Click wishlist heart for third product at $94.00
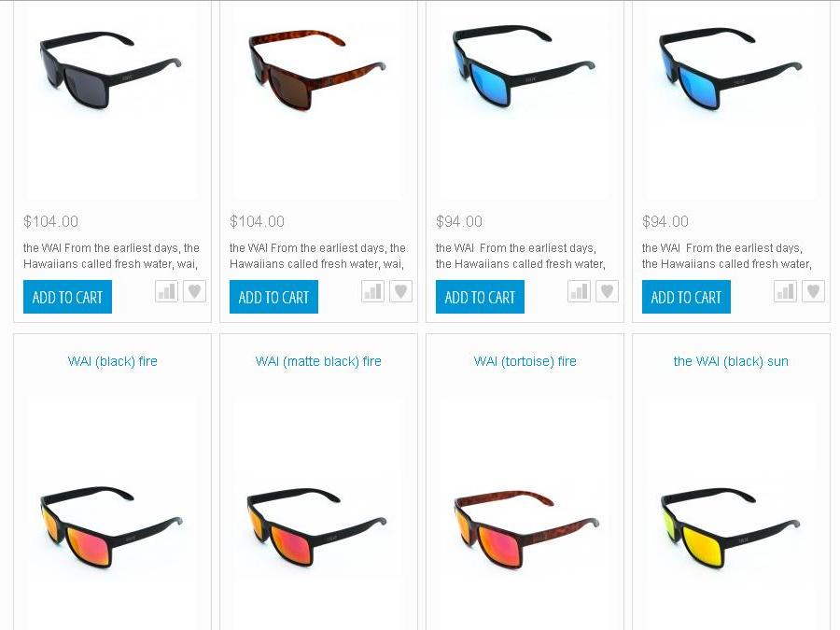Image resolution: width=840 pixels, height=630 pixels. click(607, 291)
